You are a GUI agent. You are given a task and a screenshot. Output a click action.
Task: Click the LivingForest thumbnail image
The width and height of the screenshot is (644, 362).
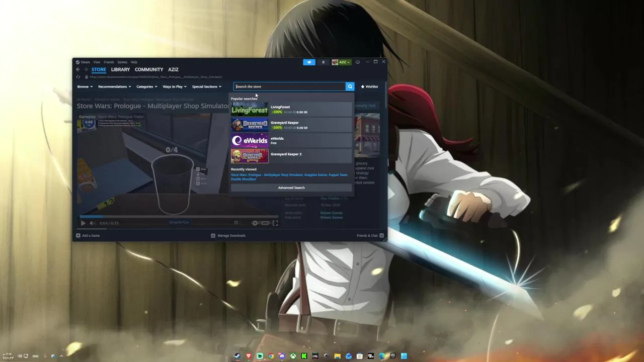[250, 109]
